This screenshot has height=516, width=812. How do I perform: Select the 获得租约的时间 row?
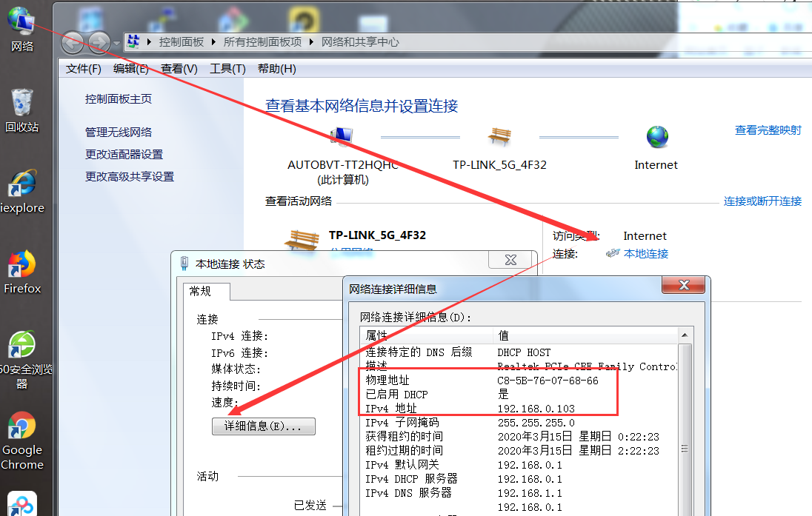(518, 437)
